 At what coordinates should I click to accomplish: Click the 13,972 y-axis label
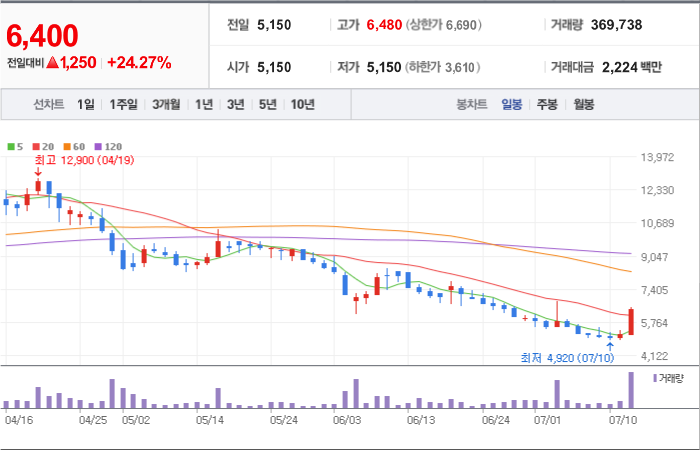tap(658, 157)
